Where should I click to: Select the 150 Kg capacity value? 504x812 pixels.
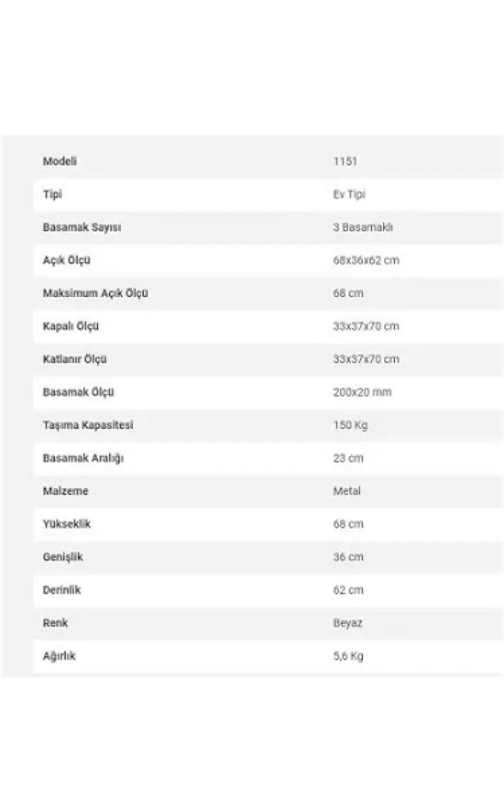click(350, 425)
